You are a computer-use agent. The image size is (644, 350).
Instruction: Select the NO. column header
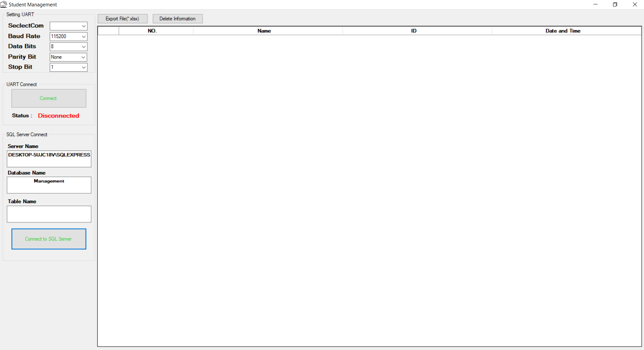pos(152,31)
